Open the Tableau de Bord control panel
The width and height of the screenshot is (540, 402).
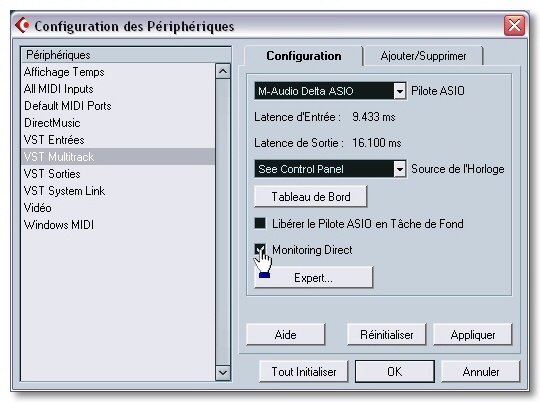311,197
